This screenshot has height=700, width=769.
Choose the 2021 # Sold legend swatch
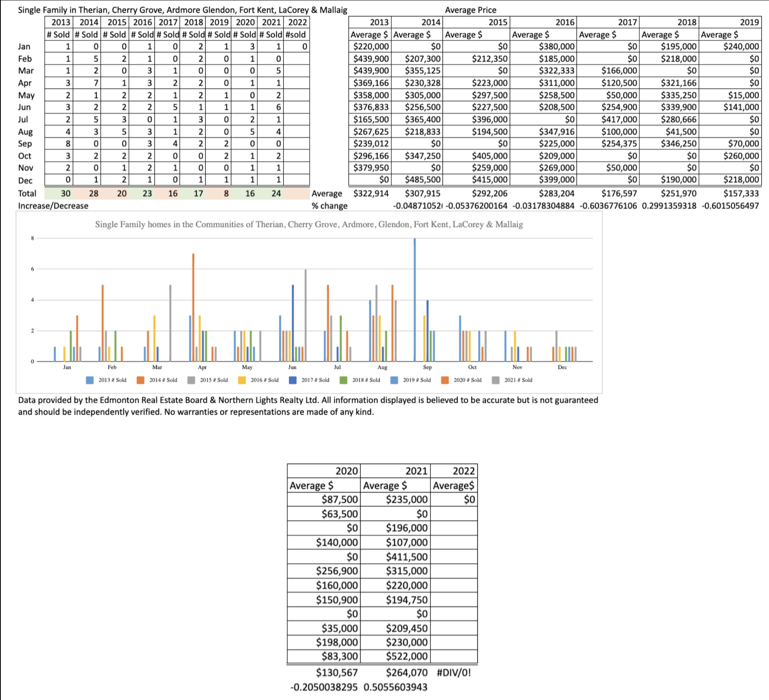pos(496,380)
